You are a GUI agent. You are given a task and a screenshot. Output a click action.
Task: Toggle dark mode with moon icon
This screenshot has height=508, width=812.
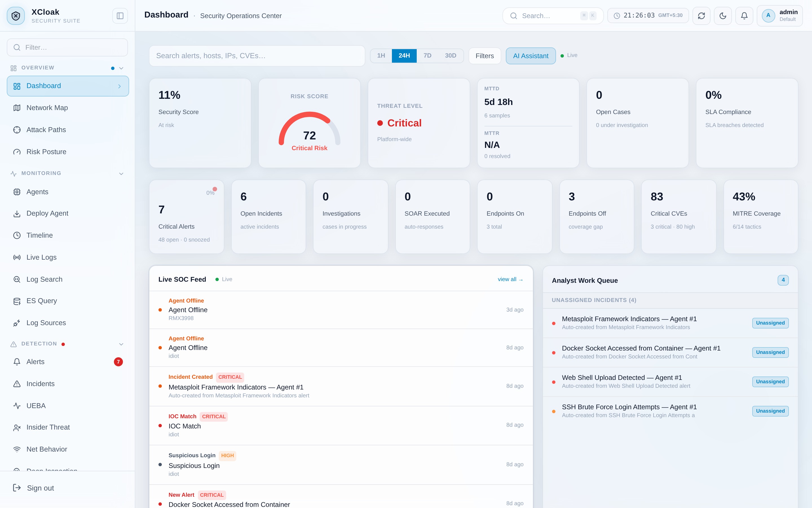[x=723, y=16]
